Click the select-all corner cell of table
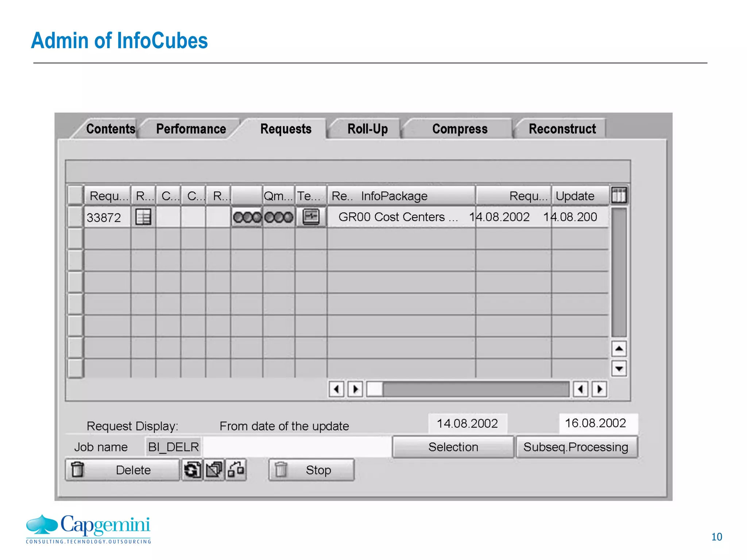The width and height of the screenshot is (747, 560). [x=75, y=195]
